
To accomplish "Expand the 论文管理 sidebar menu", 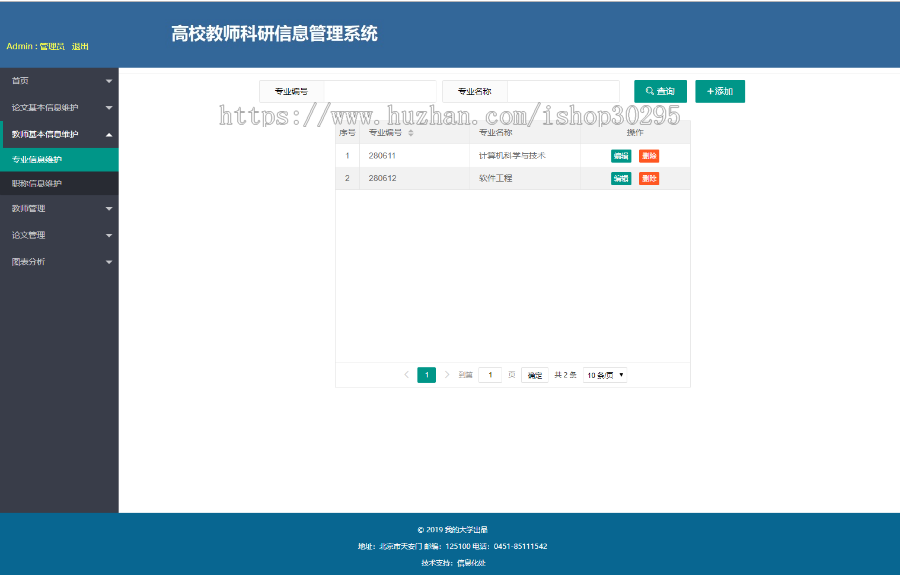I will pyautogui.click(x=59, y=235).
